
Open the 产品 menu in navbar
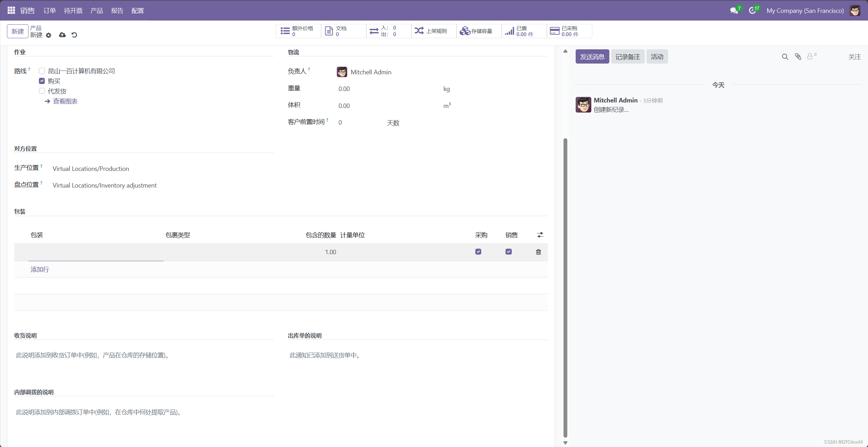(97, 10)
